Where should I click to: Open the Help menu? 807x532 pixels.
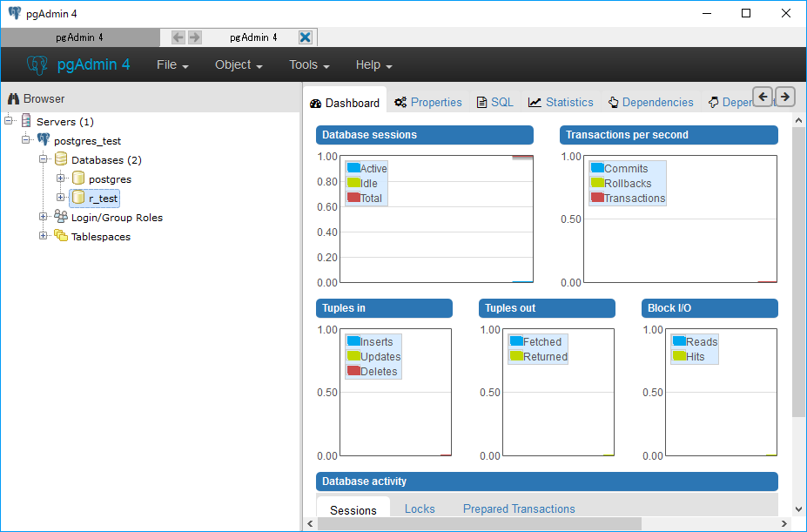click(x=374, y=65)
